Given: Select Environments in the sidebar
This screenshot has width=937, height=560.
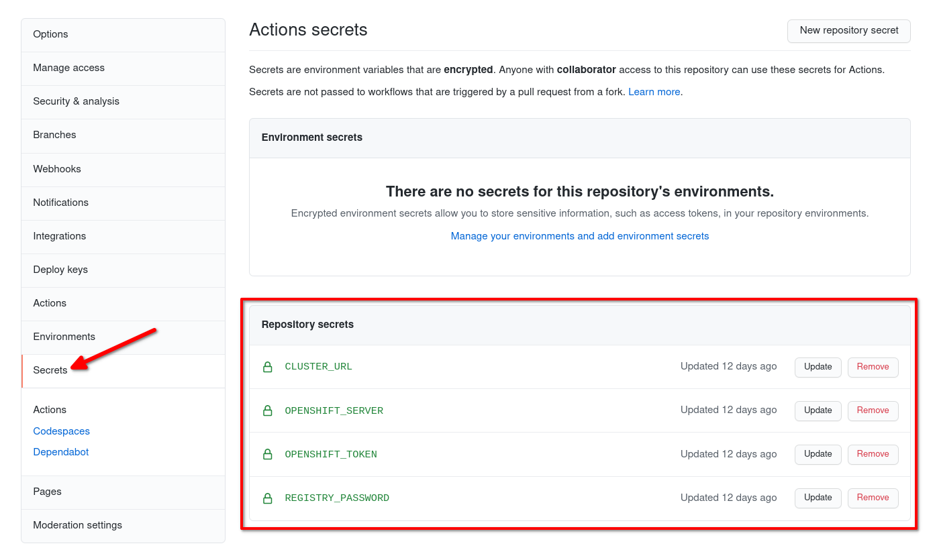Looking at the screenshot, I should 64,337.
